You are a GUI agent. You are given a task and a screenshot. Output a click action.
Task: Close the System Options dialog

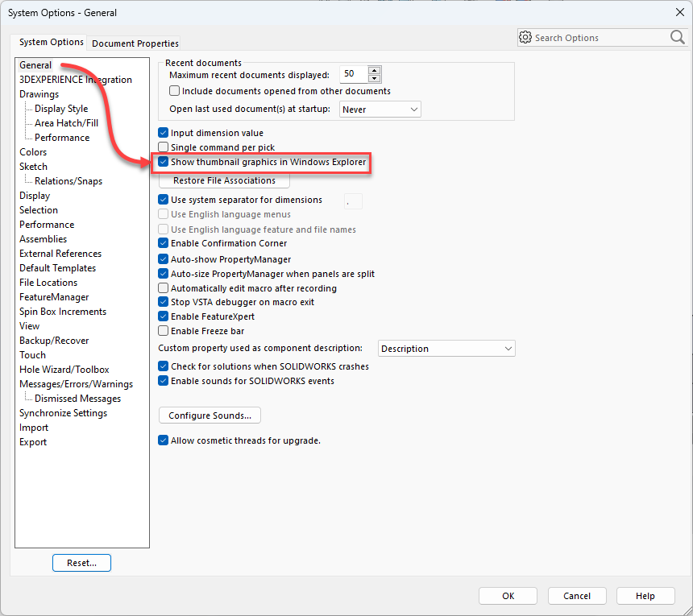tap(678, 12)
